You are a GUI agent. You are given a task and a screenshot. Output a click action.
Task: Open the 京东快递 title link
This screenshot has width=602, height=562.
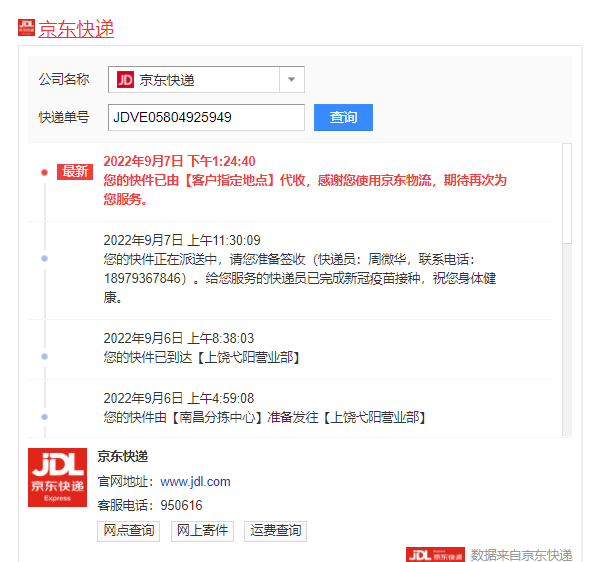[x=76, y=29]
